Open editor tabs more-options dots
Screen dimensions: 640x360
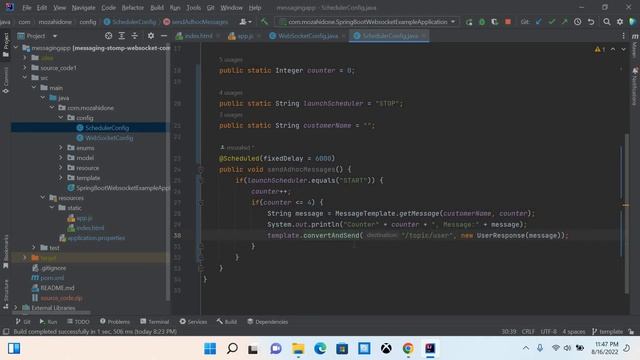click(623, 36)
